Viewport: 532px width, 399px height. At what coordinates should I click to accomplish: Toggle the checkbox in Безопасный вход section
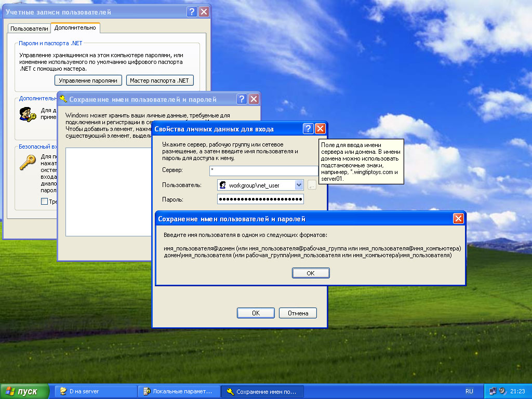point(44,201)
